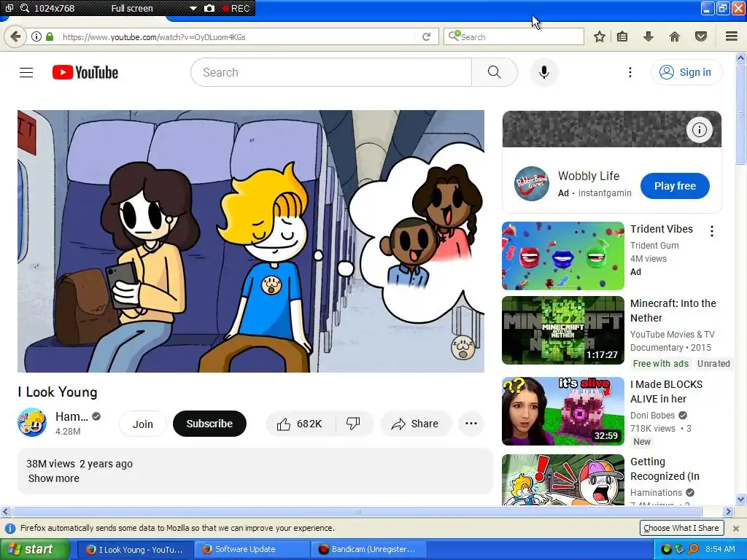Open Trident Vibes video thumbnail

point(563,256)
